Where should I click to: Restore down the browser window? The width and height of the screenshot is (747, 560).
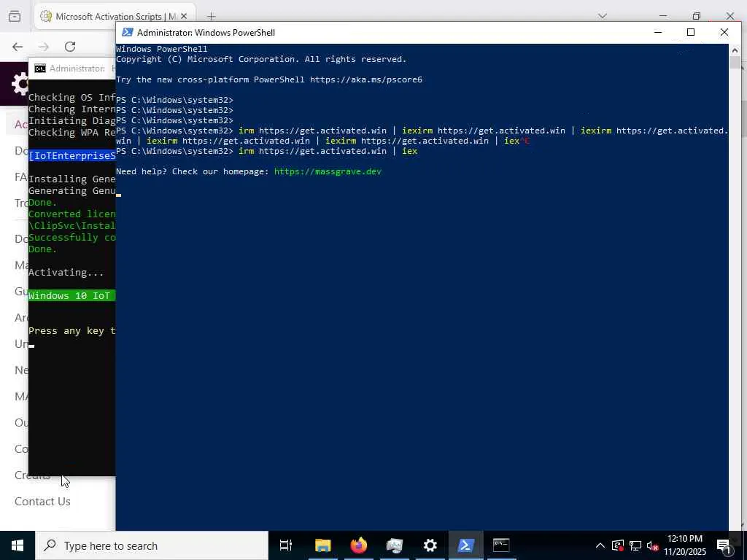tap(697, 16)
